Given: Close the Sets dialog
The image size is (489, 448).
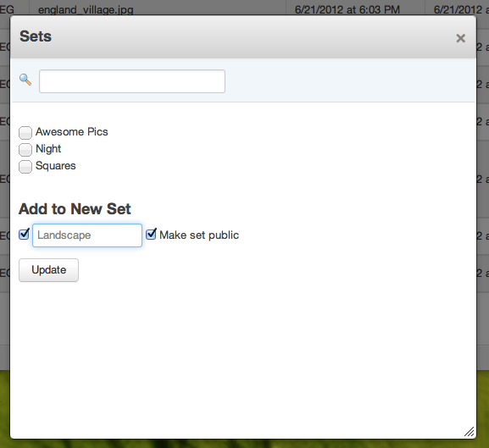Looking at the screenshot, I should point(461,38).
